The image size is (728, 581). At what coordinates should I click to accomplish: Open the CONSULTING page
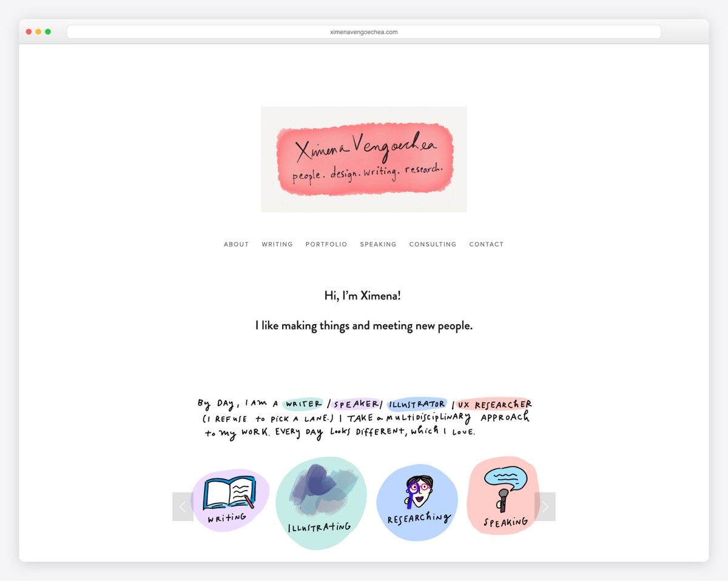[433, 244]
